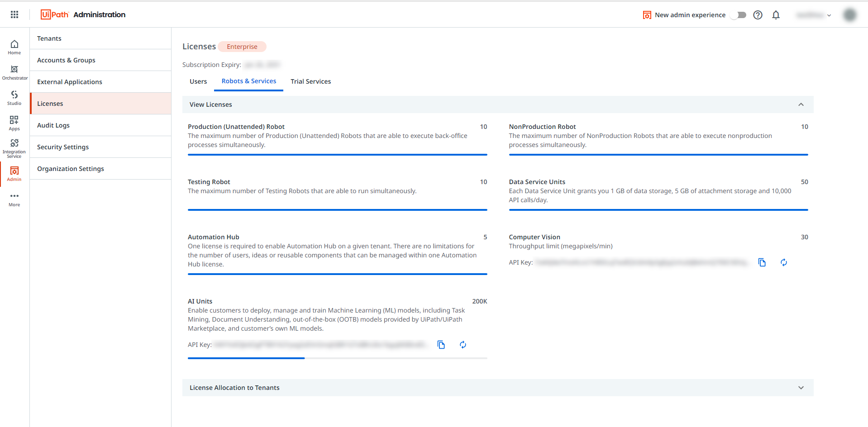Open Orchestrator from the left rail
868x427 pixels.
(14, 72)
